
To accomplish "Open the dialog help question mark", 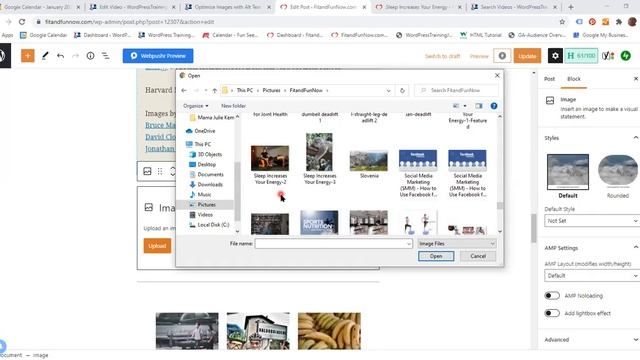I will [x=494, y=106].
